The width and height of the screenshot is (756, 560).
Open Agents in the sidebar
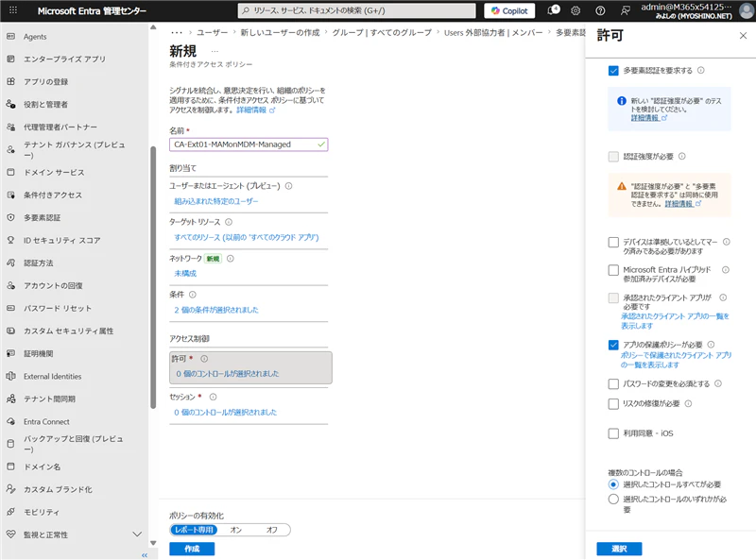(35, 37)
